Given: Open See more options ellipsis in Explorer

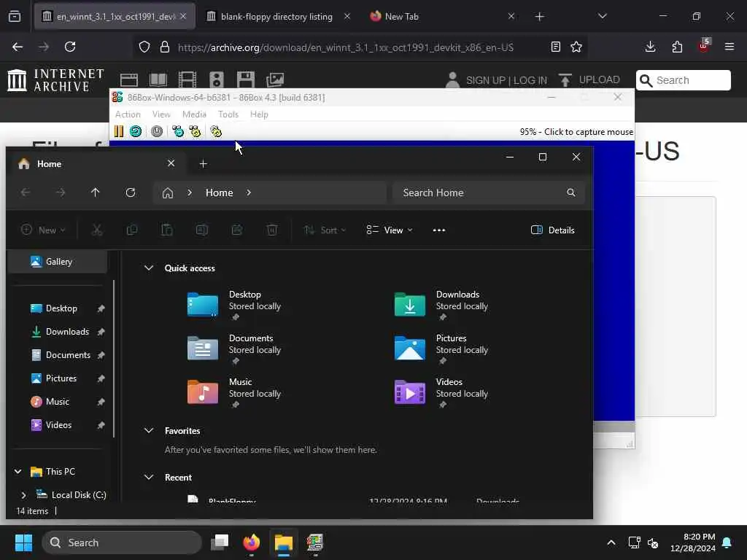Looking at the screenshot, I should [438, 230].
